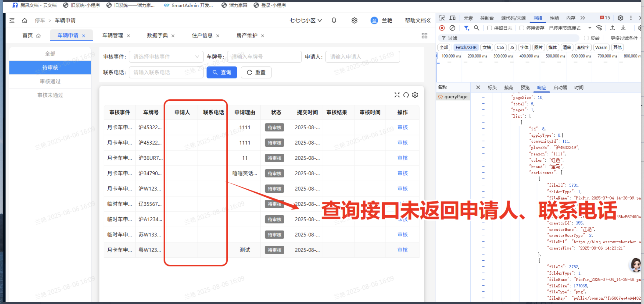644x304 pixels.
Task: Open the 七七七小区 community selector dropdown
Action: click(305, 20)
